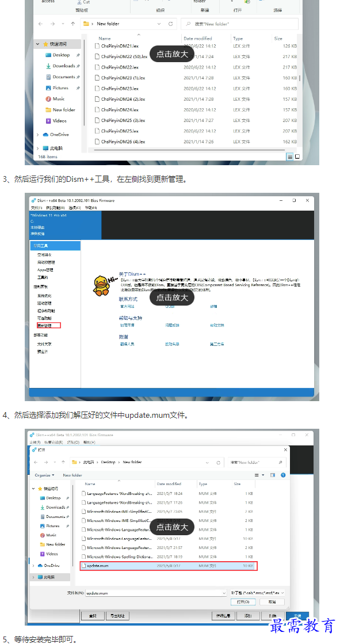340x644 pixels.
Task: Open recent locations dropdown in the top Explorer
Action: (x=62, y=24)
